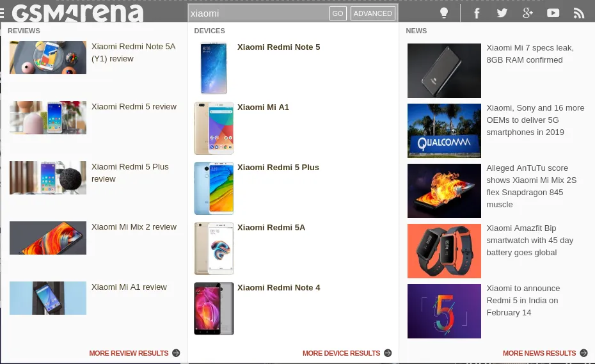The height and width of the screenshot is (364, 595).
Task: Open Xiaomi Redmi Note 5A (Y1) review
Action: click(133, 52)
